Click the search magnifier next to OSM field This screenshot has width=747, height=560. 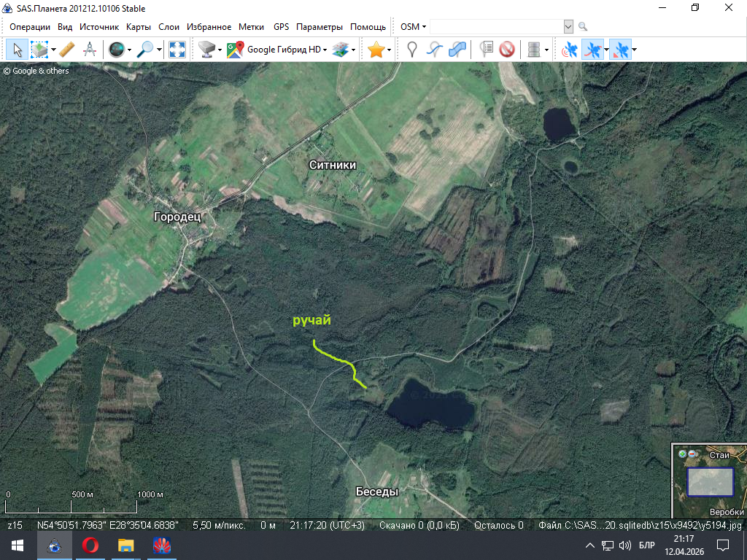583,26
